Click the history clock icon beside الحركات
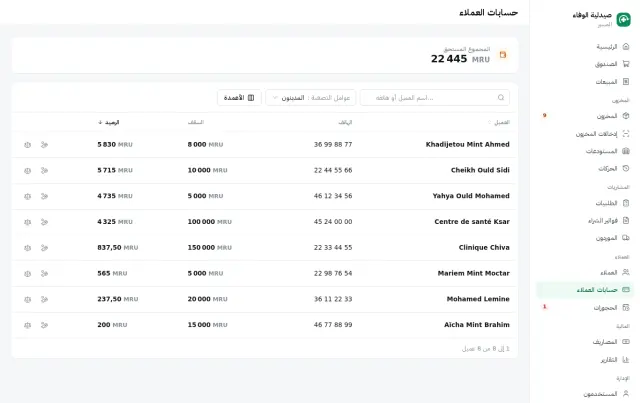640x403 pixels. (x=626, y=168)
